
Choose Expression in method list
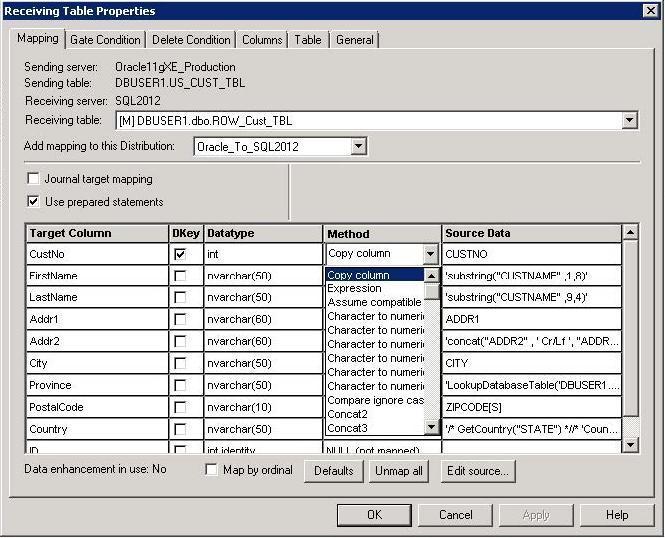point(375,288)
